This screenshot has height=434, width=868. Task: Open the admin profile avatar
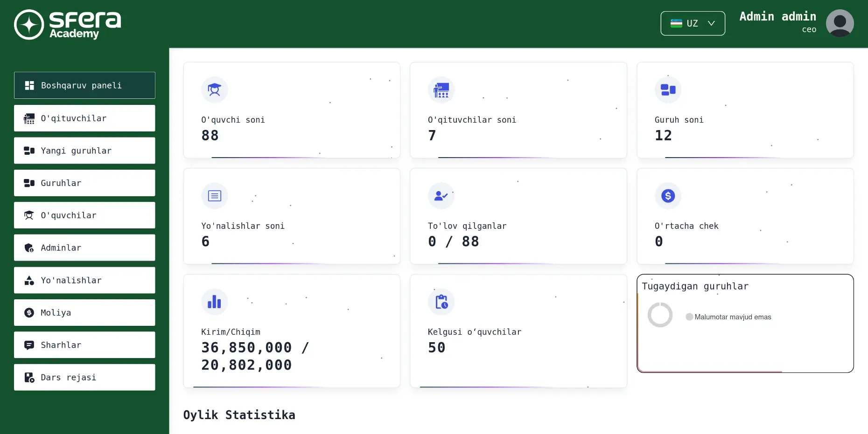coord(840,23)
